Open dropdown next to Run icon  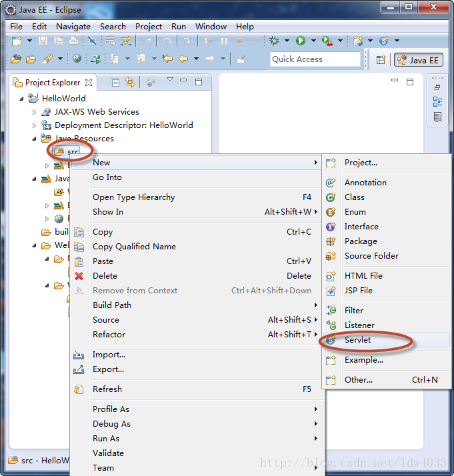click(313, 41)
